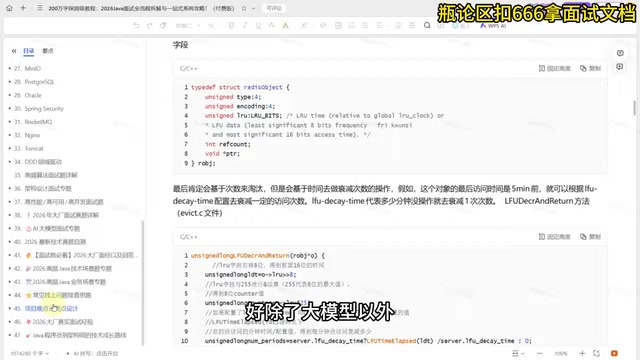Open the upper comment panel icon
640x360 pixels.
620,53
